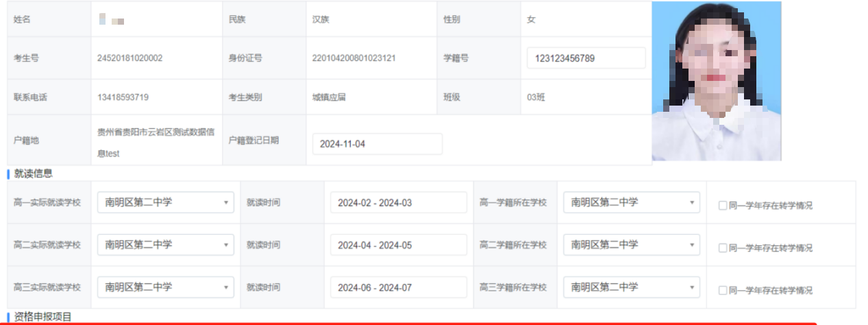Expand the 高一学籍所在学校 dropdown
The image size is (868, 325).
click(632, 202)
